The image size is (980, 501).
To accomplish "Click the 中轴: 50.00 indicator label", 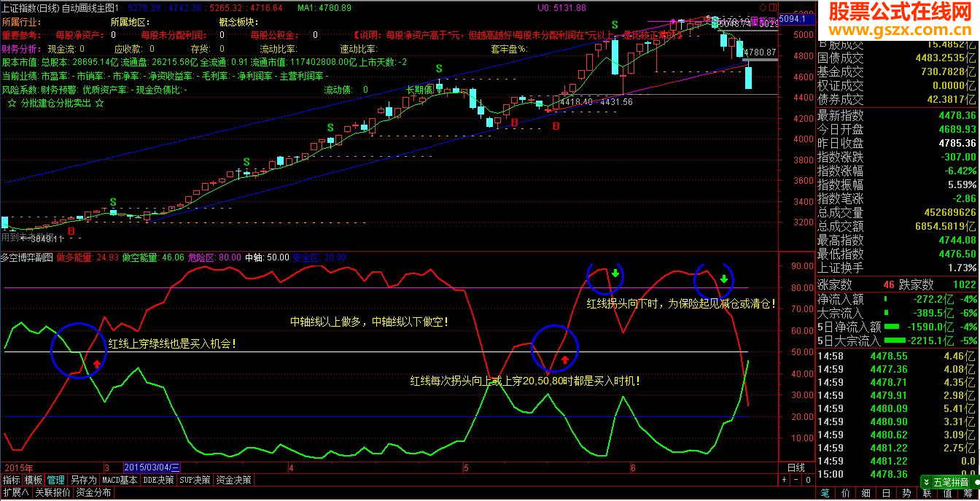I will pos(267,257).
